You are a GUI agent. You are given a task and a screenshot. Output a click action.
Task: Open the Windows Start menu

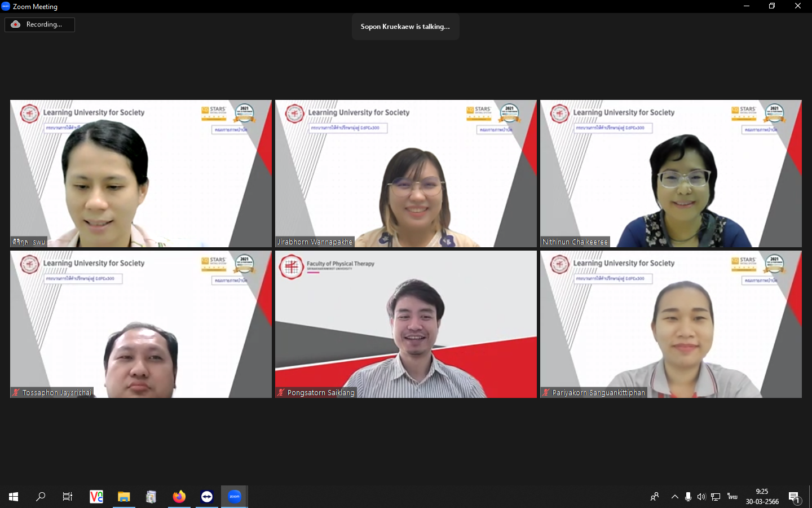click(14, 497)
